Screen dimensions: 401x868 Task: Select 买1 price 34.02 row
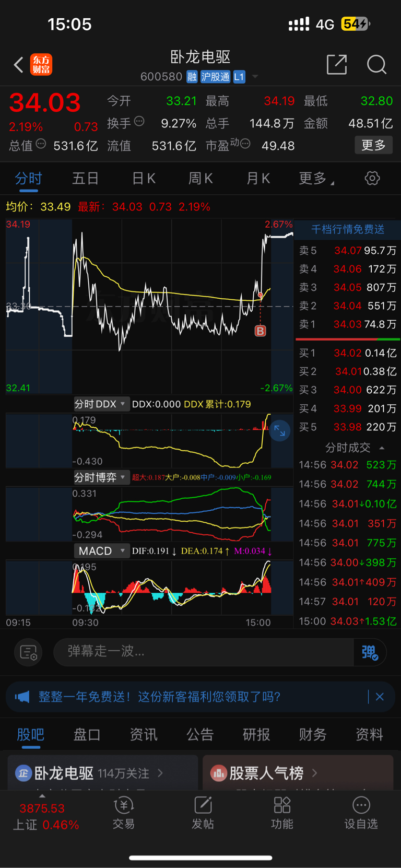[x=348, y=353]
